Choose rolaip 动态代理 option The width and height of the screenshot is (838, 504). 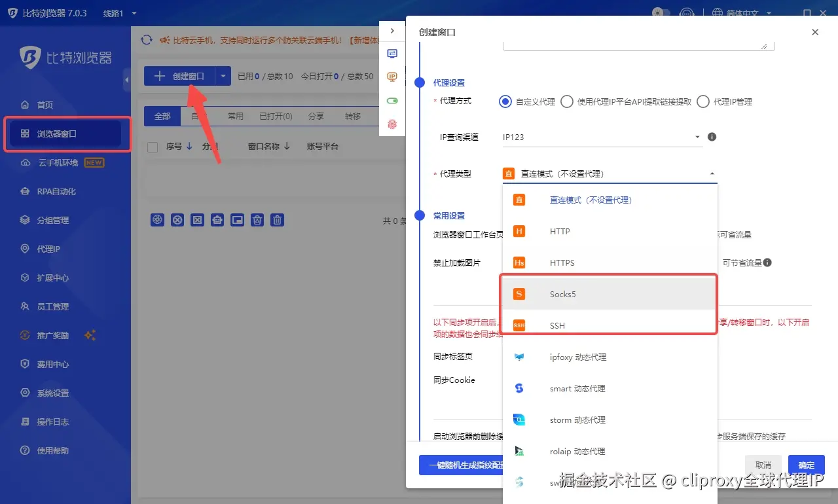610,452
